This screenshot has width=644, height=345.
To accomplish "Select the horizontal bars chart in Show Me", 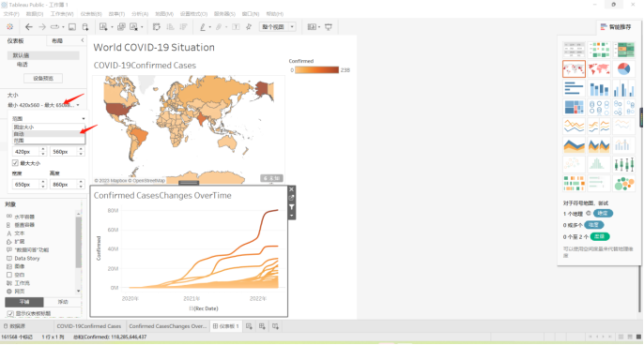I will (x=574, y=88).
